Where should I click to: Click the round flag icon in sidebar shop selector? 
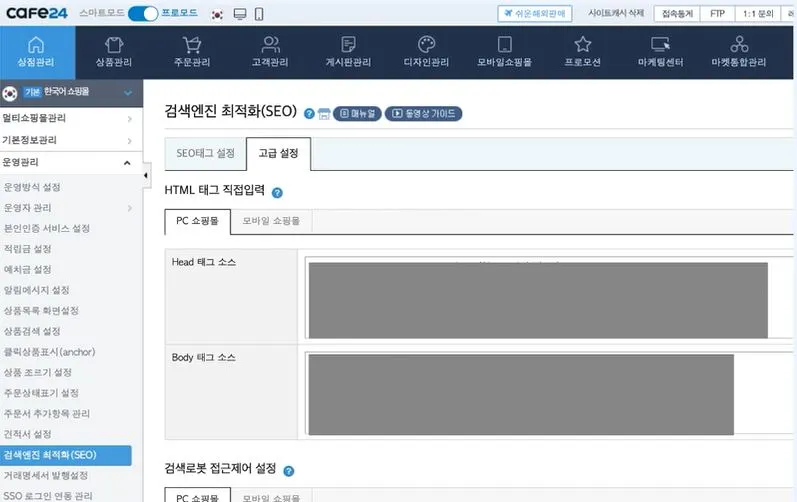coord(10,93)
